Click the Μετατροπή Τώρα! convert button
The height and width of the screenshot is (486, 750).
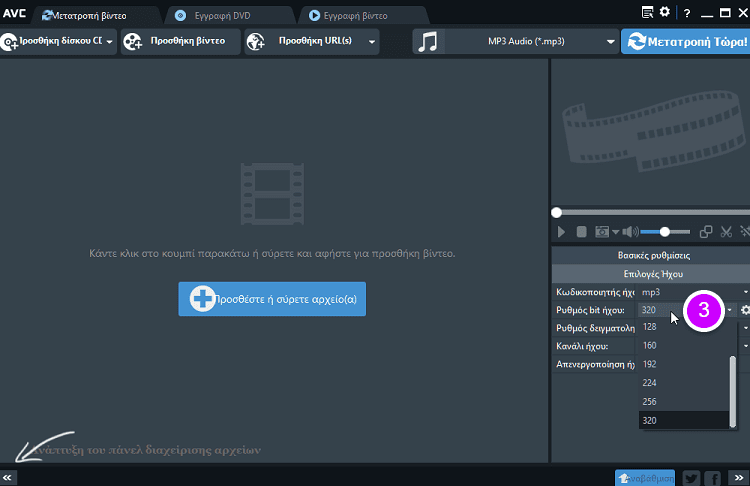685,42
